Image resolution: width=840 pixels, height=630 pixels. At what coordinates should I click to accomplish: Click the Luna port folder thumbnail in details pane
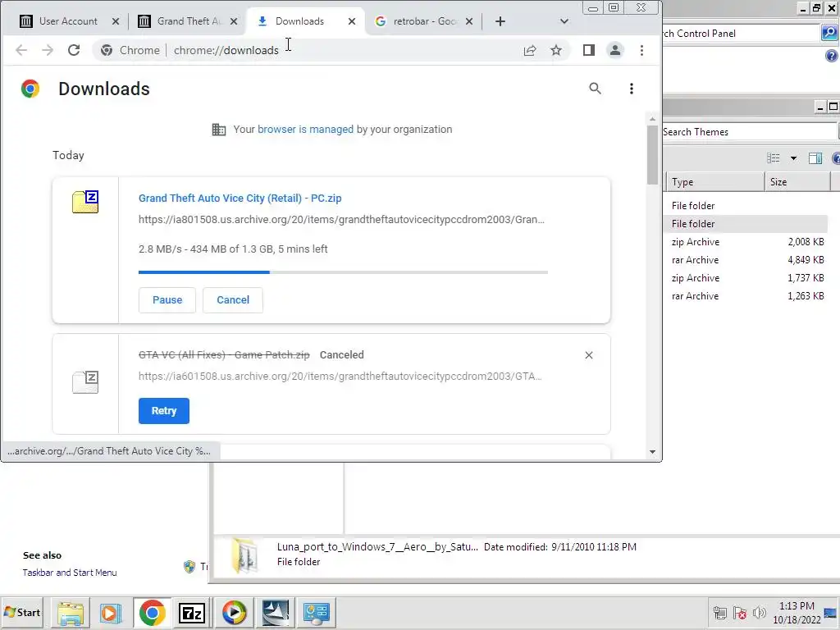tap(244, 555)
